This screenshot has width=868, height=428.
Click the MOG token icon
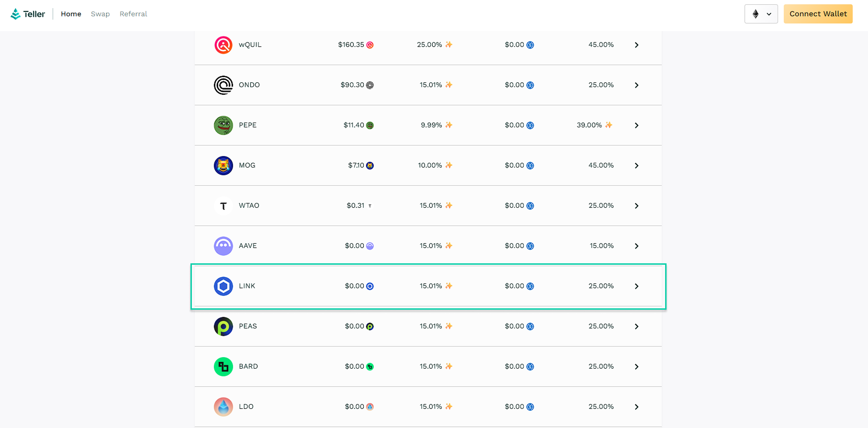223,166
